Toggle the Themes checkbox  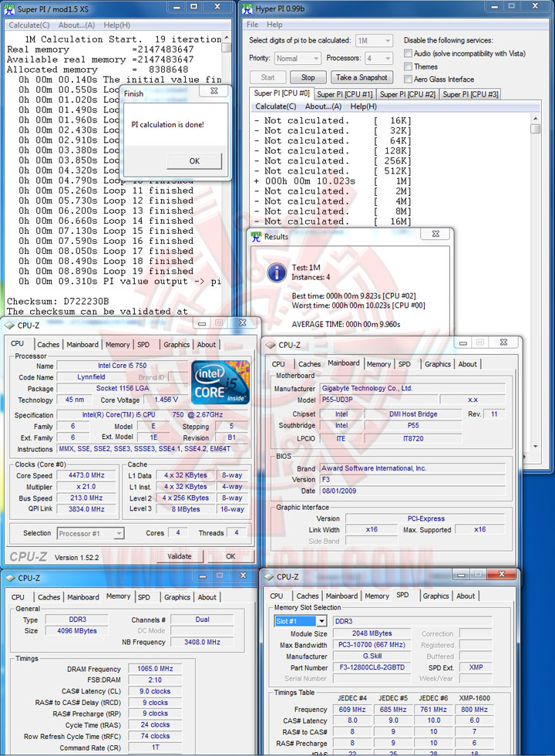coord(408,66)
